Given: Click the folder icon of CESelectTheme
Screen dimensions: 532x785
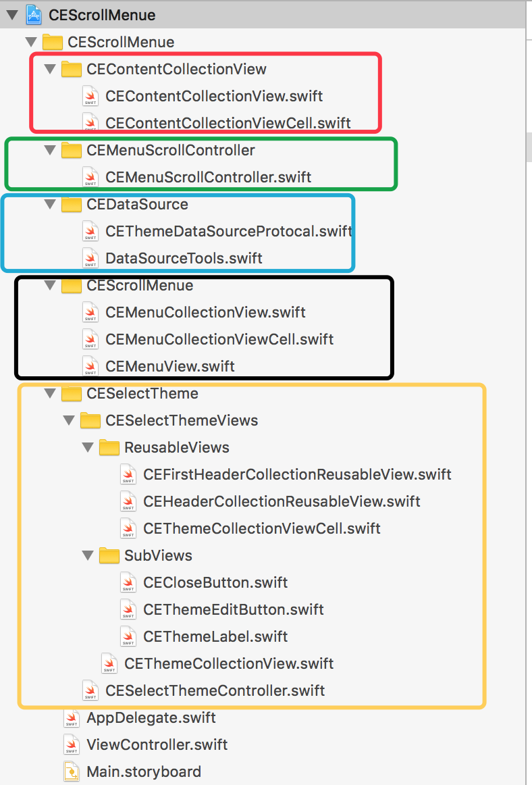Looking at the screenshot, I should tap(72, 393).
